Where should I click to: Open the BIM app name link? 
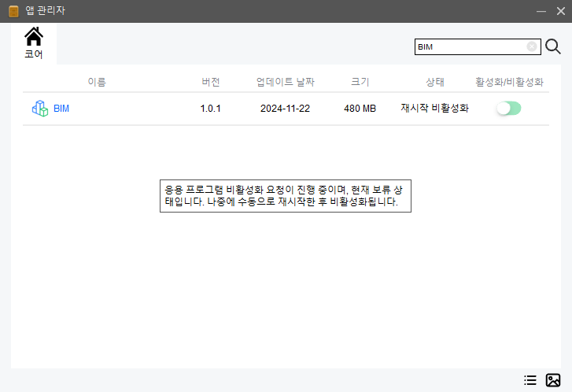click(x=61, y=109)
